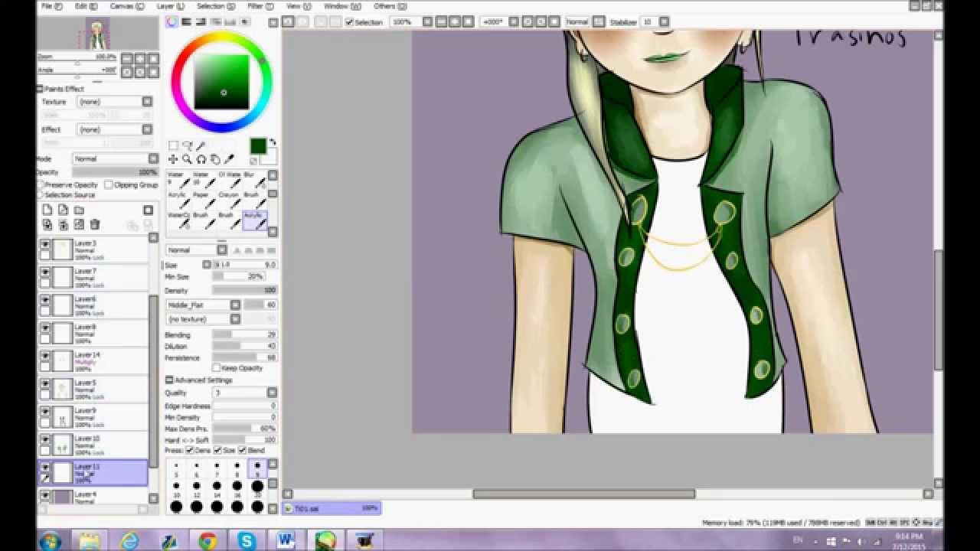The width and height of the screenshot is (980, 551).
Task: Open the brush mode Normal dropdown
Action: pyautogui.click(x=221, y=249)
